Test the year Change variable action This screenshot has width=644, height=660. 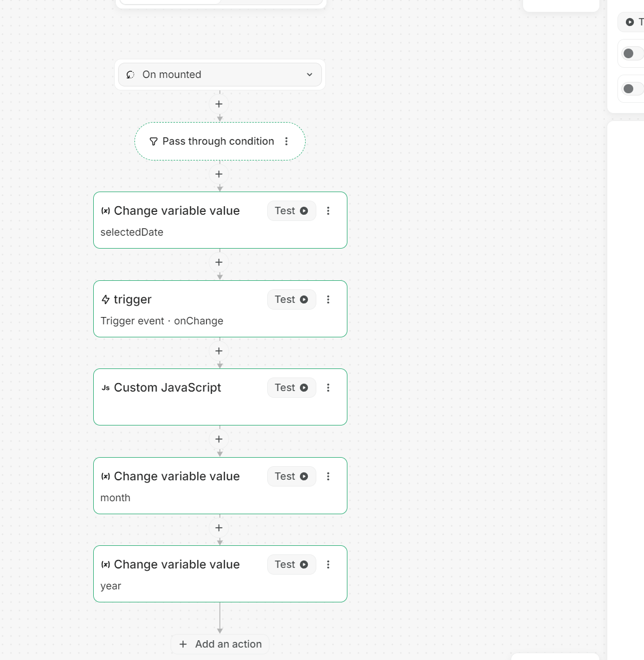tap(291, 565)
